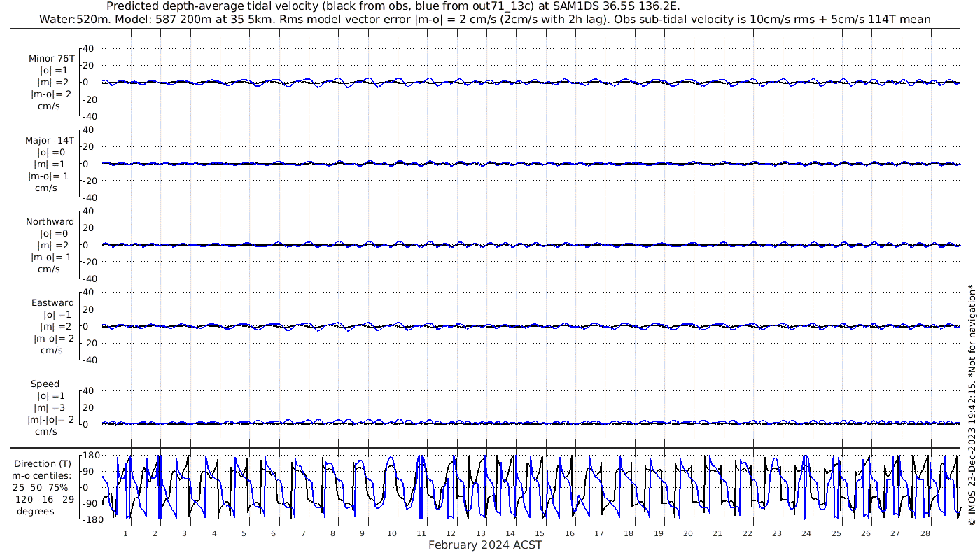
Task: Click the "m-o centiles:" text
Action: click(41, 475)
